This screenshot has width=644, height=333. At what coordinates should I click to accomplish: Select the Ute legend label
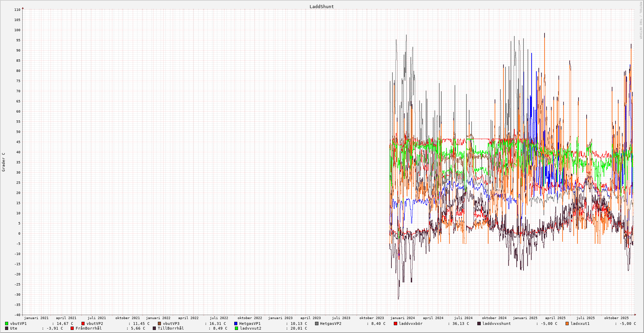pos(14,328)
